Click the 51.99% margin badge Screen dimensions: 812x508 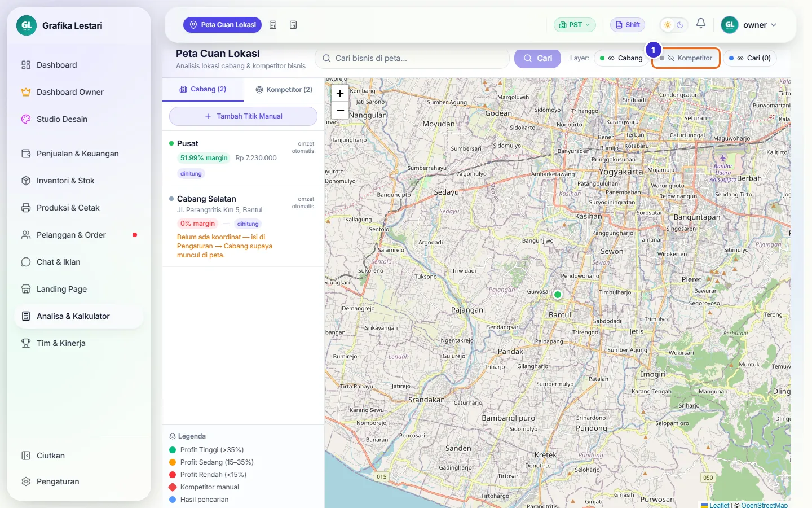click(x=204, y=158)
